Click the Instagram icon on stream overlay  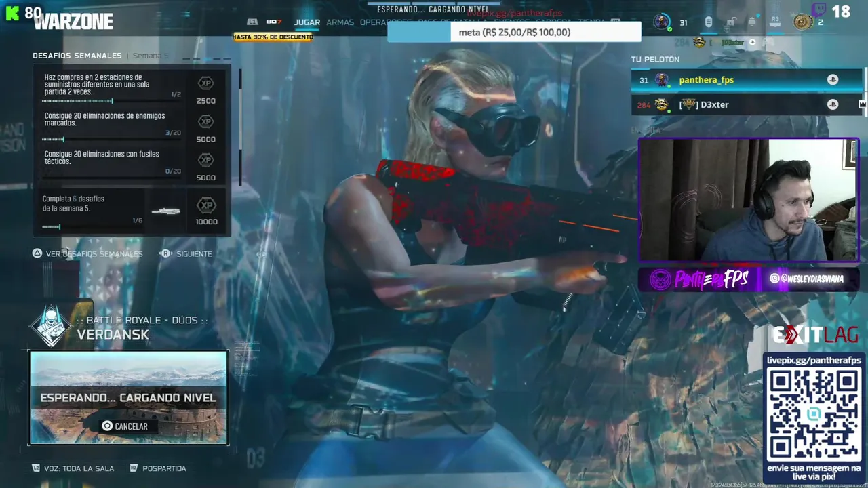(774, 279)
